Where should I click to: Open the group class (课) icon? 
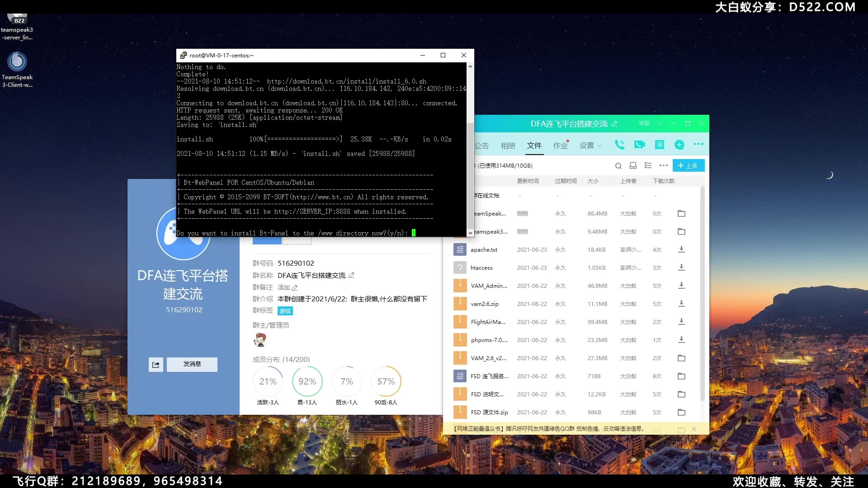coord(659,145)
